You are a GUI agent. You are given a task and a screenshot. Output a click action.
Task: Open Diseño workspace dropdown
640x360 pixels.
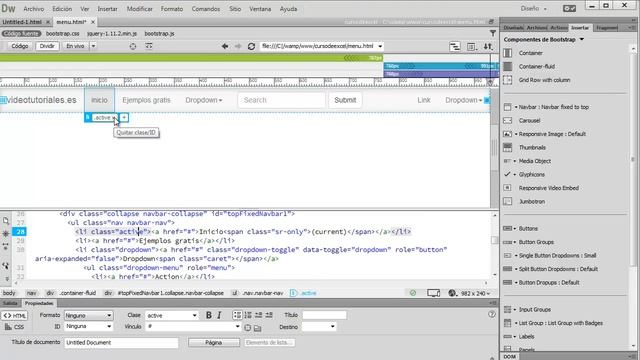pyautogui.click(x=533, y=9)
